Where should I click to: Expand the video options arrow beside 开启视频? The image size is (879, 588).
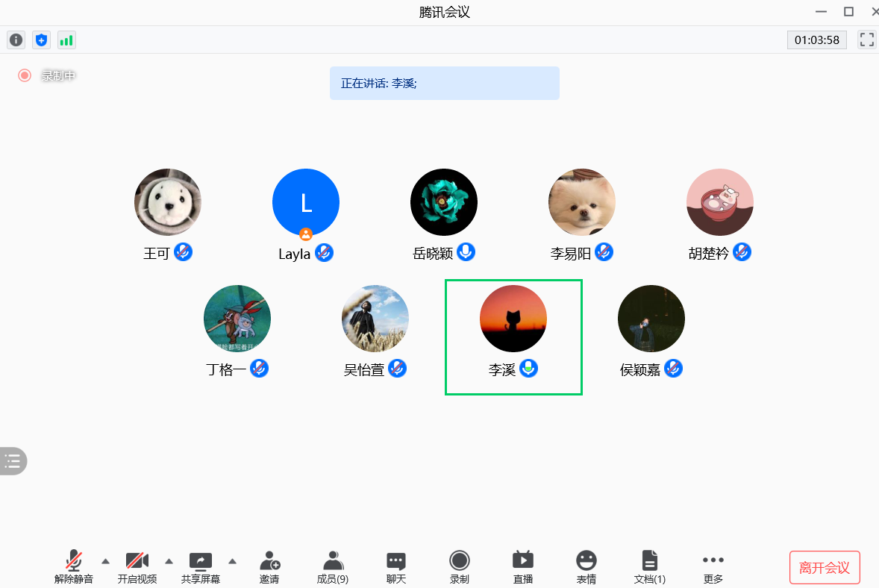(169, 560)
